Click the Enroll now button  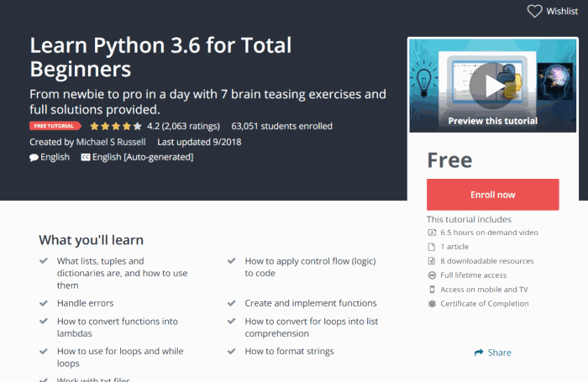[493, 195]
